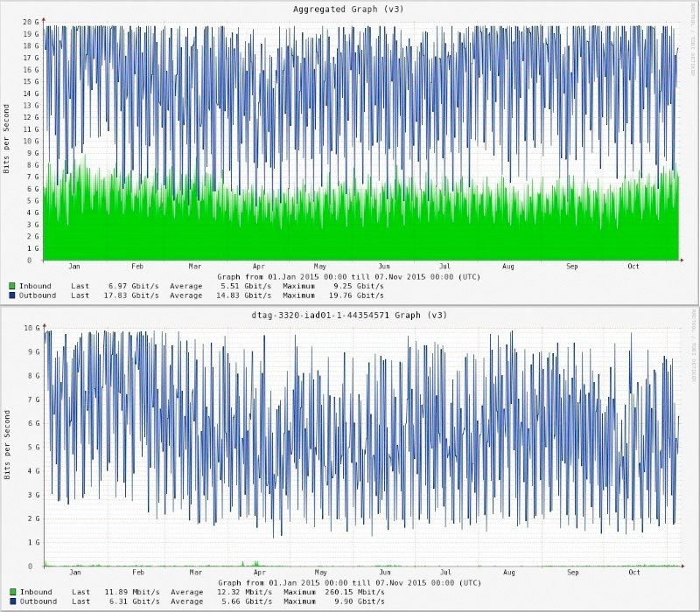Click the 5.66 Gbit/s average outbound value

pyautogui.click(x=247, y=602)
